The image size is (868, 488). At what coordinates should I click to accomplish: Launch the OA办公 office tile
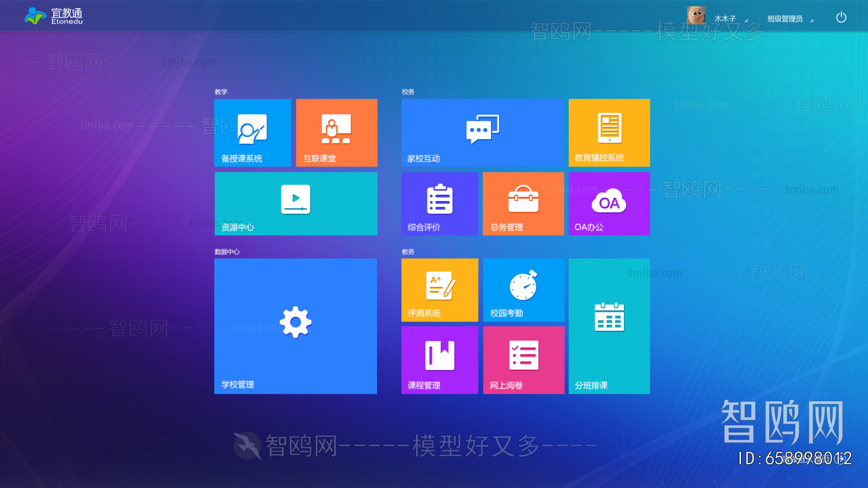pyautogui.click(x=609, y=203)
